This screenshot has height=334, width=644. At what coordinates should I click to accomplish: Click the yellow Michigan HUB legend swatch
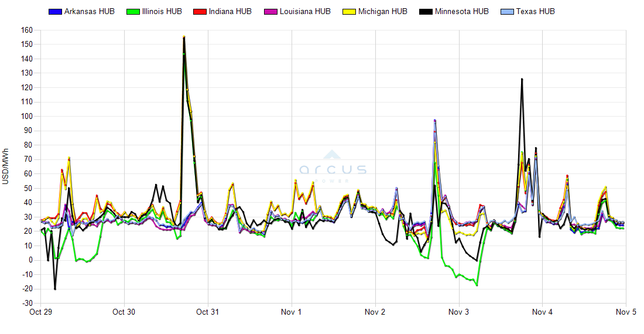coord(348,12)
